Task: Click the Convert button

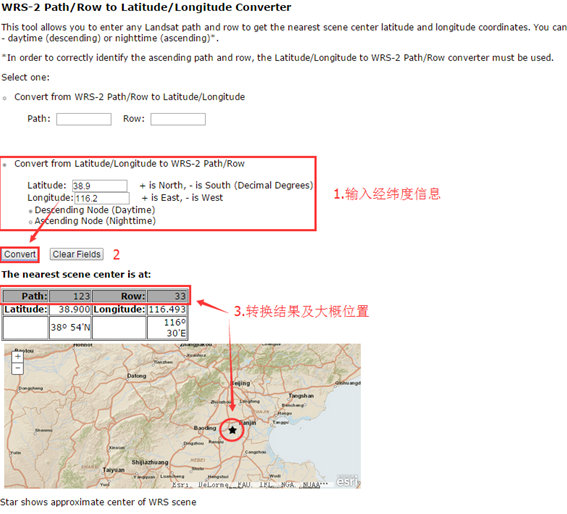Action: coord(20,254)
